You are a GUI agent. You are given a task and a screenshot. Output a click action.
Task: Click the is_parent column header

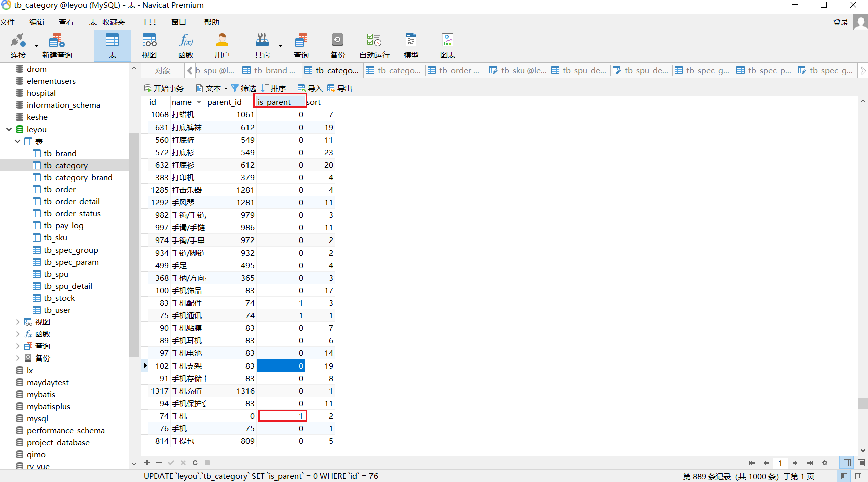pyautogui.click(x=280, y=102)
